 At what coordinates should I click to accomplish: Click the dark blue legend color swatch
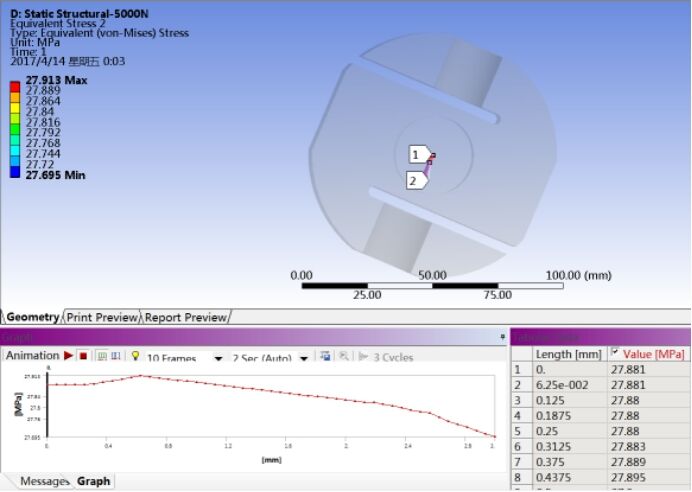(x=15, y=173)
